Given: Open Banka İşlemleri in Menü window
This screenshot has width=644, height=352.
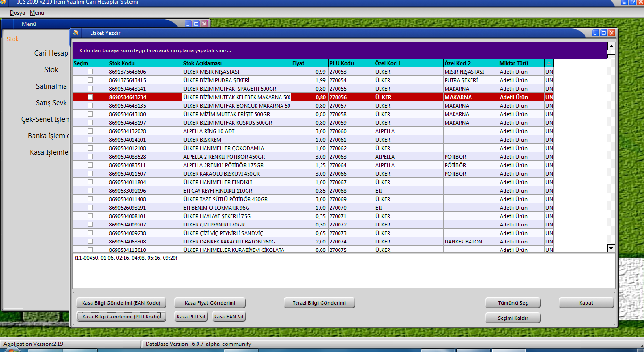Looking at the screenshot, I should (49, 136).
